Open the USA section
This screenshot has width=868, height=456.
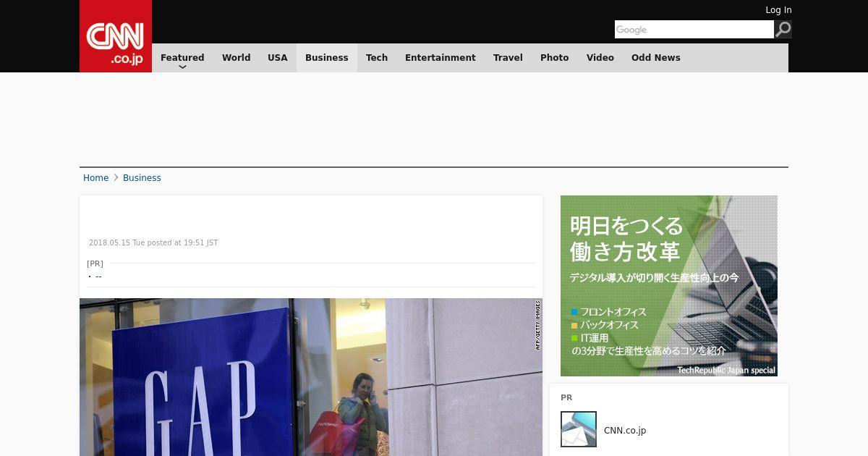point(278,58)
